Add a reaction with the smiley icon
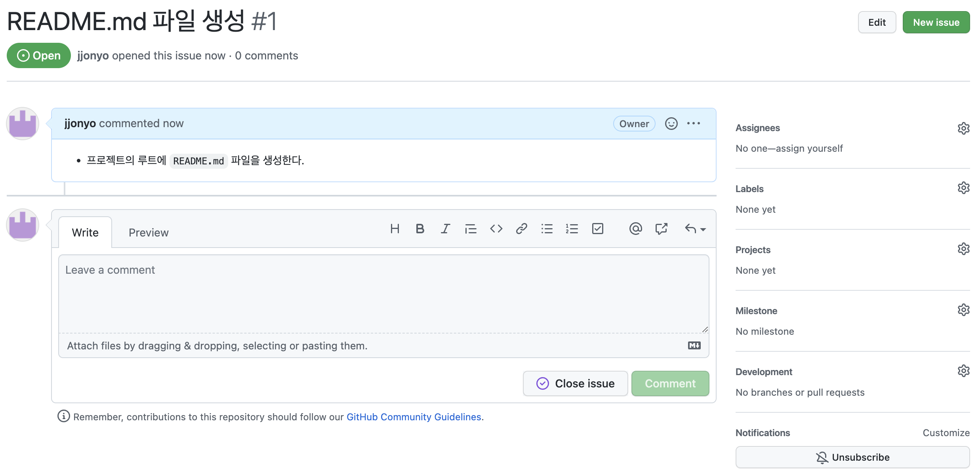This screenshot has height=469, width=980. click(671, 124)
